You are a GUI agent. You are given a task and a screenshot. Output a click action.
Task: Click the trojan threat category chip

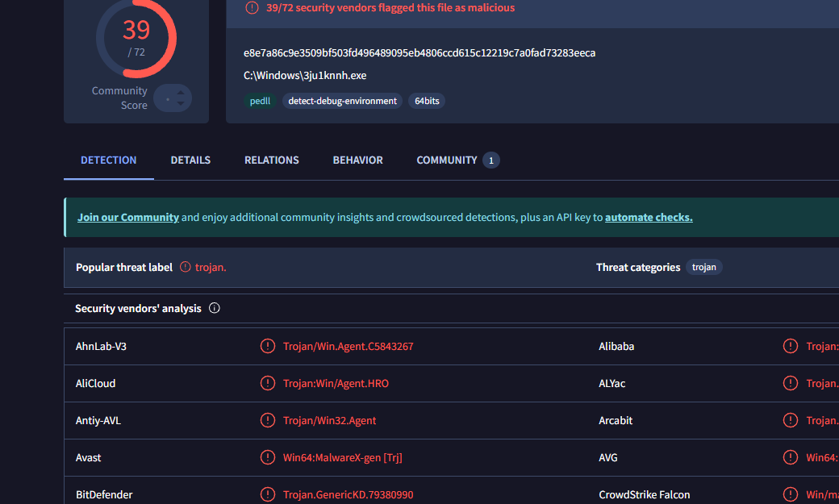(x=703, y=267)
